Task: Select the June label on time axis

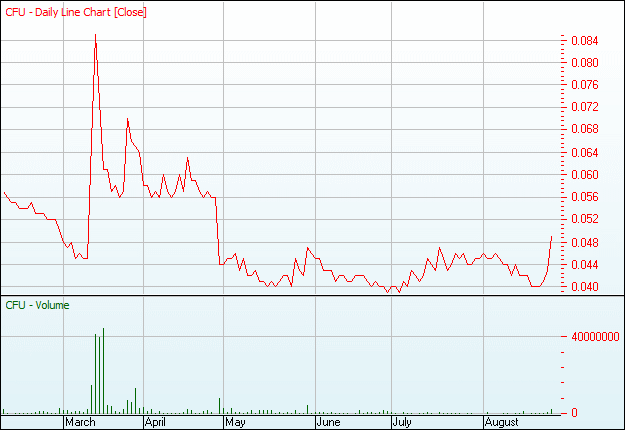Action: 328,422
